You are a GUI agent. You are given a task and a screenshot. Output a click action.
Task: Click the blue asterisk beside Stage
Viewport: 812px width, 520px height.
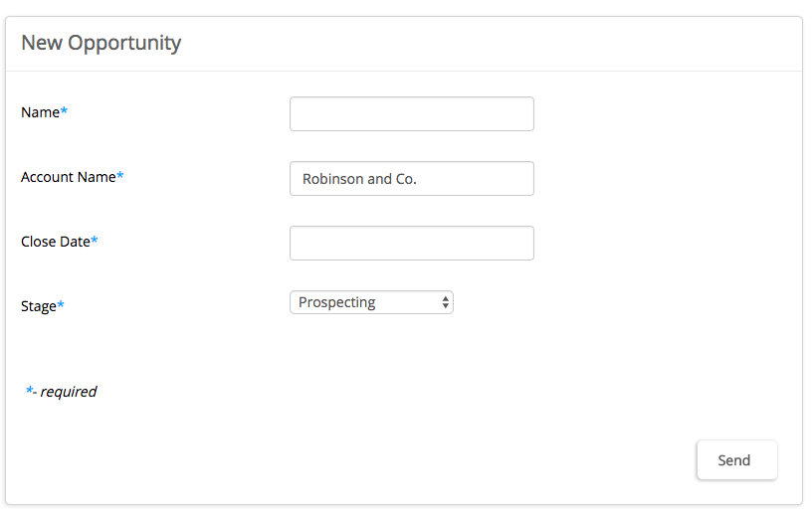coord(61,305)
